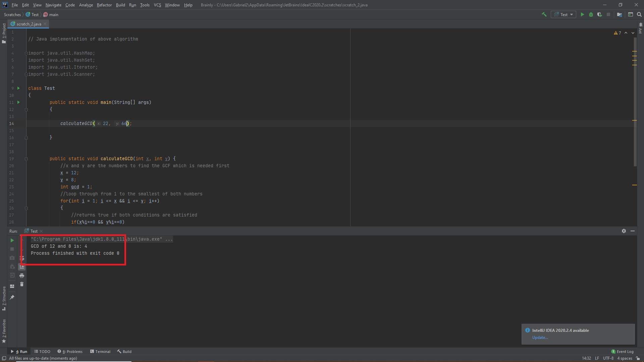Rerun Test in the Run panel
Screen dimensions: 644x362
pyautogui.click(x=12, y=240)
